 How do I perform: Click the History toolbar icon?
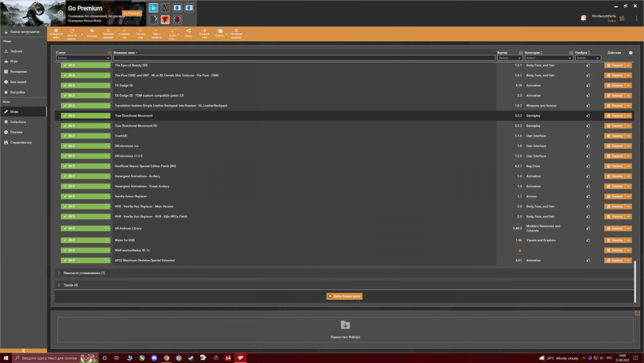[x=189, y=34]
